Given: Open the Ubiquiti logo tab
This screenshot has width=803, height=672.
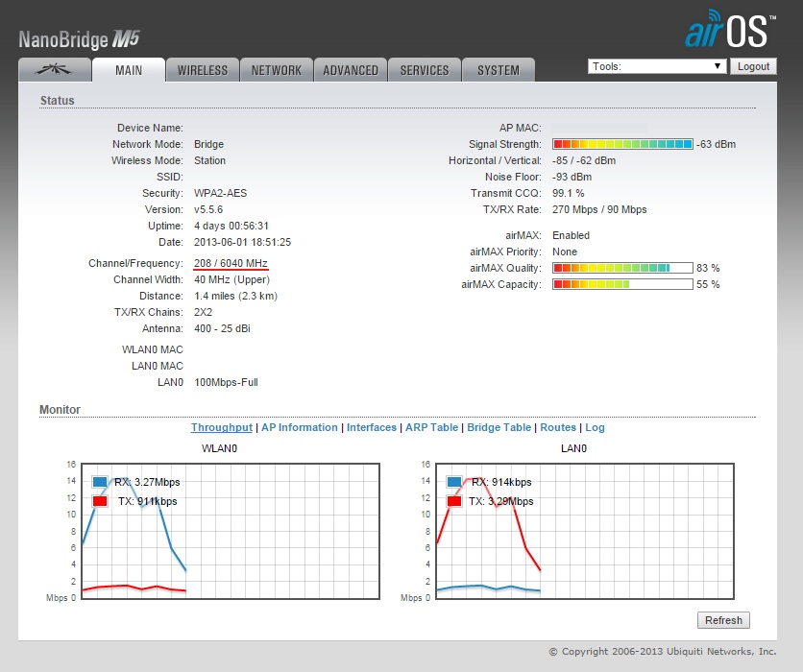Looking at the screenshot, I should (55, 70).
